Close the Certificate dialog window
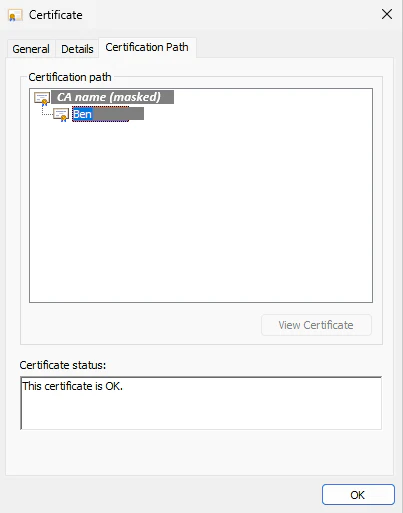Viewport: 403px width, 513px height. pyautogui.click(x=387, y=14)
